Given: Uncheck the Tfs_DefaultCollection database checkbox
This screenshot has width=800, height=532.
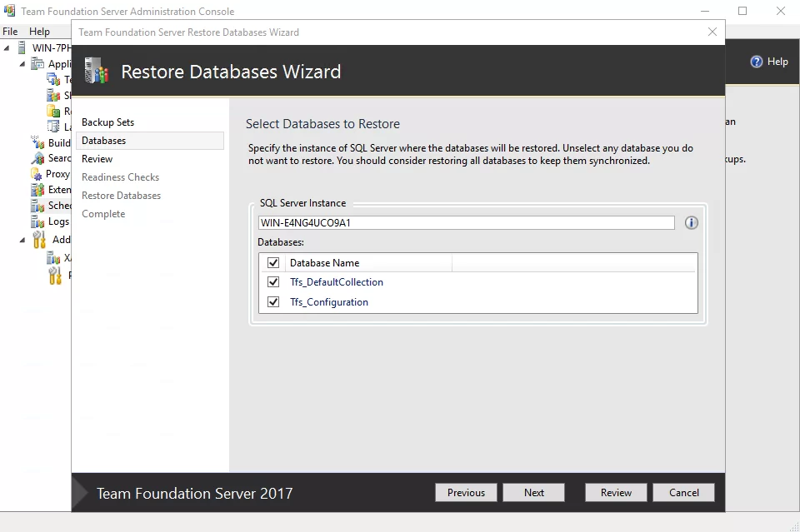Looking at the screenshot, I should click(273, 282).
